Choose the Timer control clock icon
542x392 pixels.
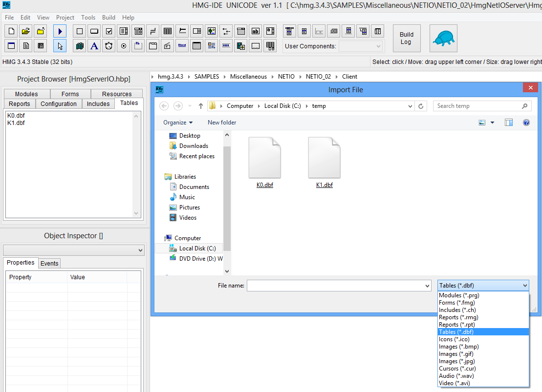109,45
